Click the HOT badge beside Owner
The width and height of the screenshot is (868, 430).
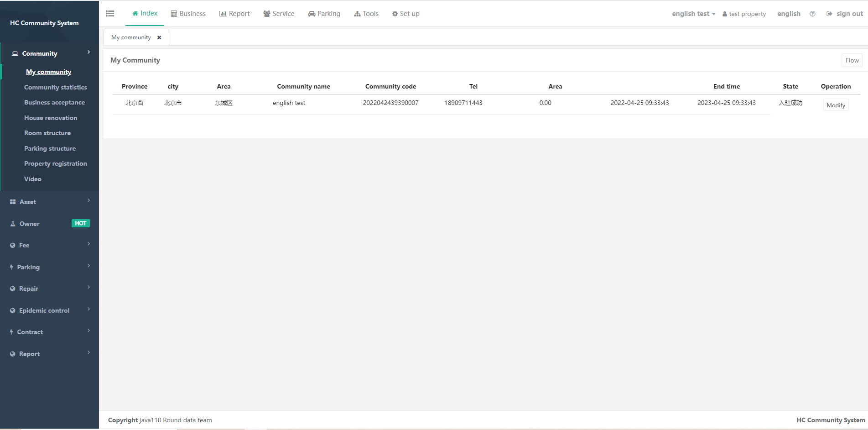81,223
